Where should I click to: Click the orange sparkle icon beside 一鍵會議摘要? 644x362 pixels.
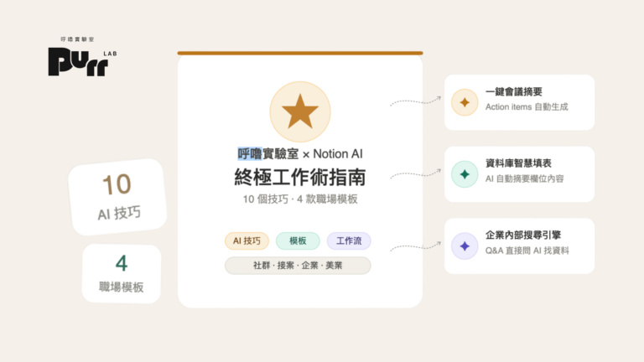465,102
